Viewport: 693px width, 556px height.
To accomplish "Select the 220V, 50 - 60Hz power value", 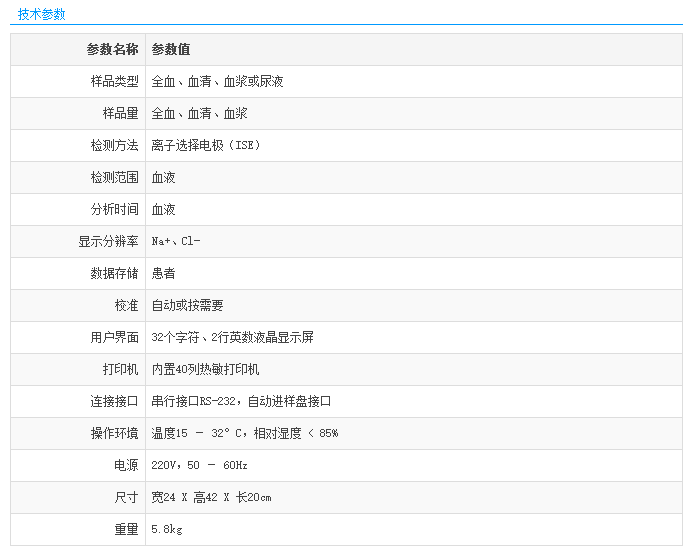I will click(x=199, y=465).
